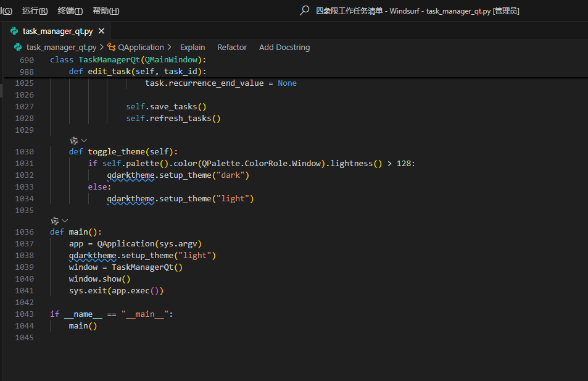Screen dimensions: 588x381
Task: Click the search magnifier icon in title bar
Action: pyautogui.click(x=305, y=10)
